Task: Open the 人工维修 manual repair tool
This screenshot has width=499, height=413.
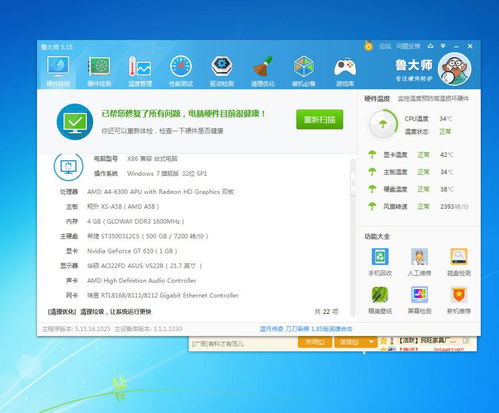Action: (x=419, y=262)
